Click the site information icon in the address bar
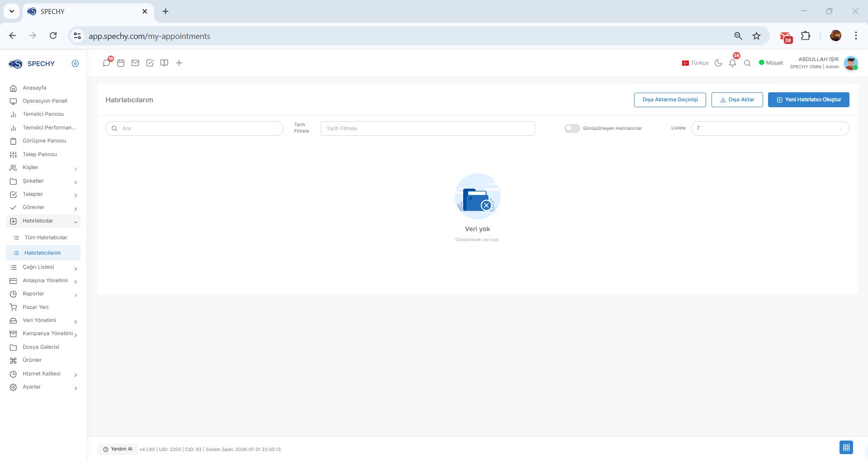The width and height of the screenshot is (868, 460). click(77, 36)
